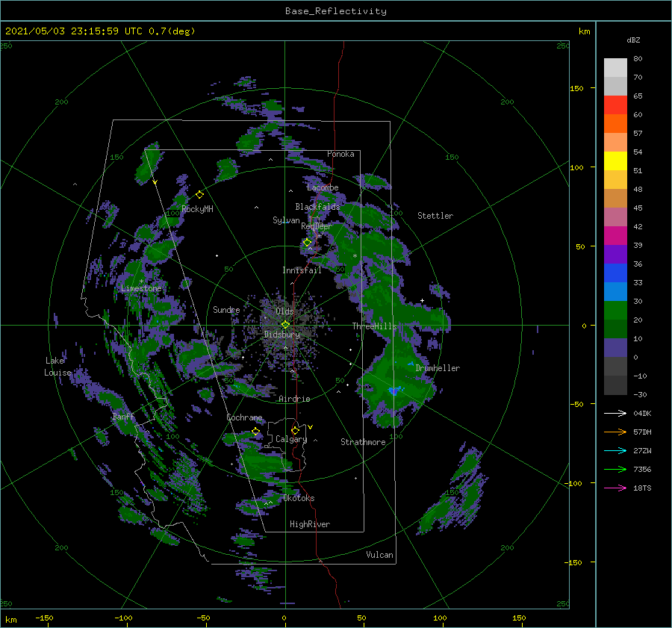Click the bright yellow swatch in dBZ scale

click(615, 161)
